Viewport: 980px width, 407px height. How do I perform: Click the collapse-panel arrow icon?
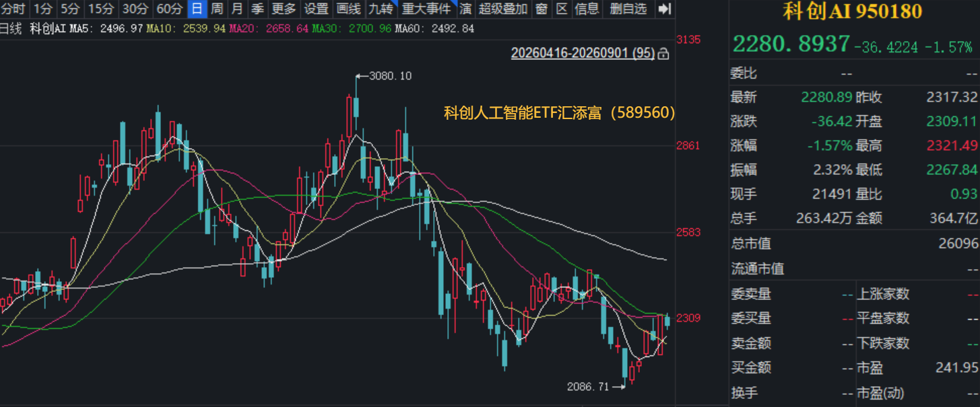tap(664, 9)
